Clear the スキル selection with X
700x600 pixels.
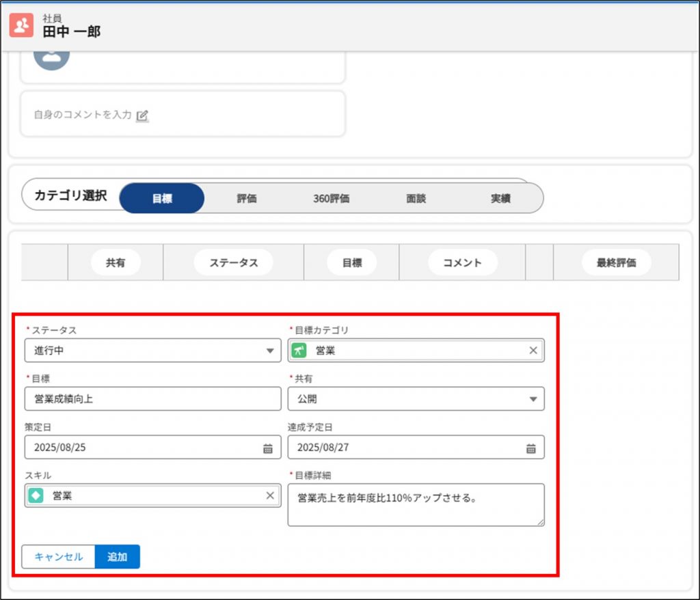pos(270,495)
